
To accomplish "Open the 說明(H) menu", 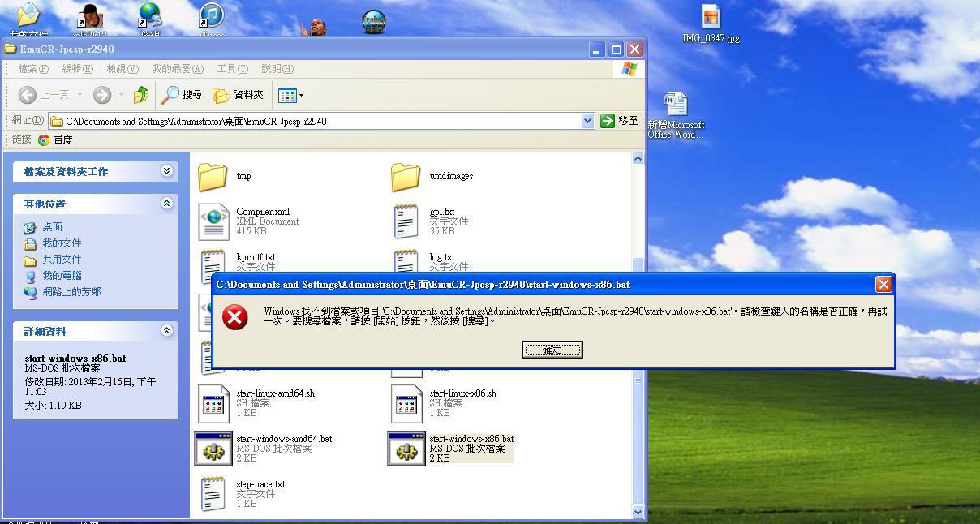I will [x=277, y=69].
